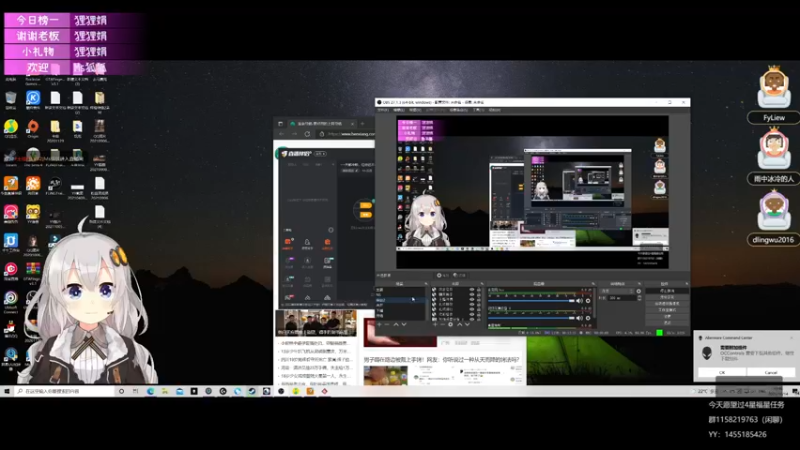Click 停止推流 button in OBS Controls

[x=667, y=291]
